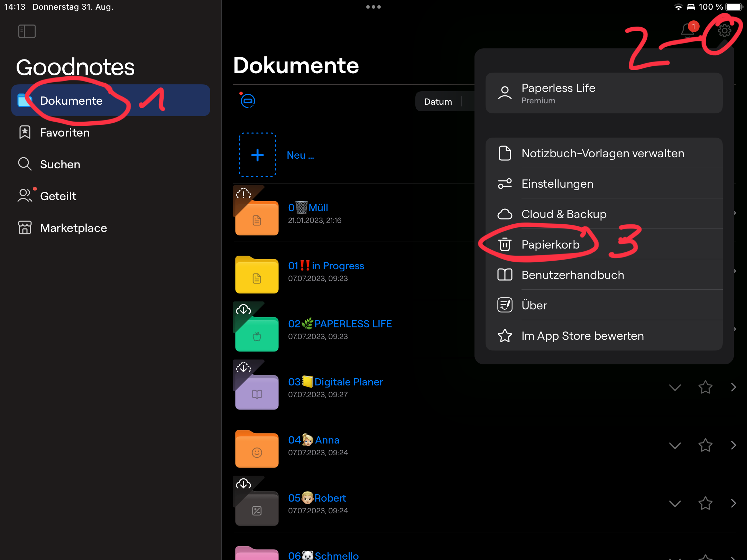This screenshot has width=747, height=560.
Task: Open Cloud & Backup
Action: [x=604, y=214]
